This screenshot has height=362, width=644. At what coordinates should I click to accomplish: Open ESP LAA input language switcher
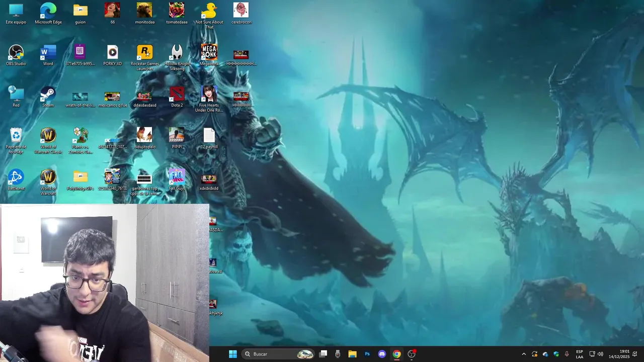(x=580, y=354)
